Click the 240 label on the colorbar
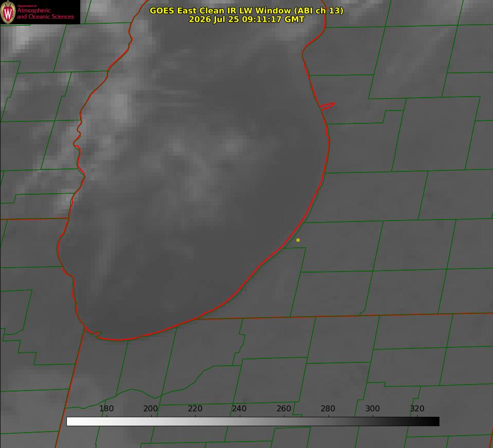 239,408
